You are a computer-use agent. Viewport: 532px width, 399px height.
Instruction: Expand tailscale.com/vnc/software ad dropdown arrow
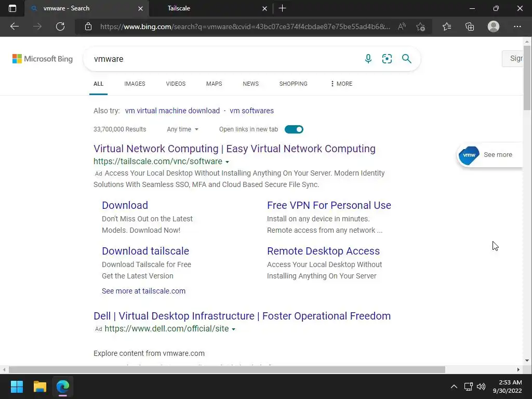228,162
